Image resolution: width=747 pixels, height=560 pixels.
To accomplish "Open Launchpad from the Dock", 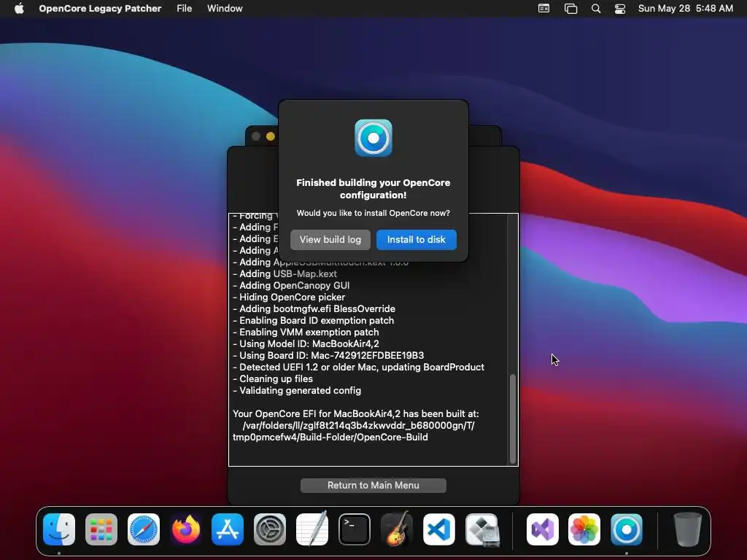I will pos(101,529).
